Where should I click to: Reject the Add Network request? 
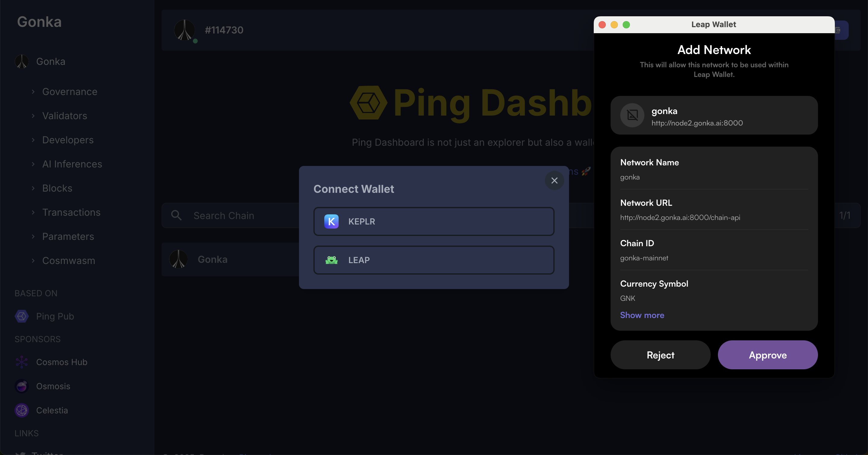(660, 355)
